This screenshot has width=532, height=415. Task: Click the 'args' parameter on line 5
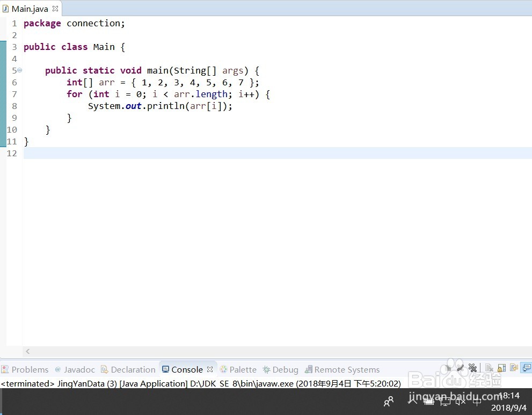233,70
